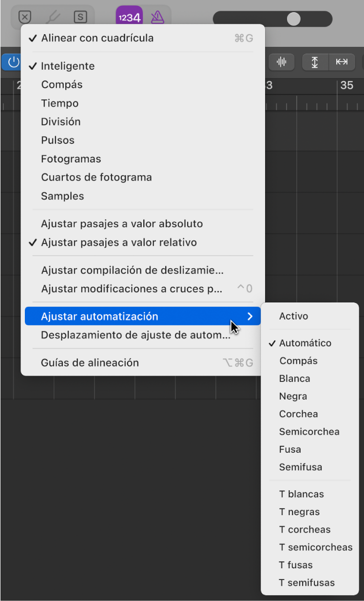Choose 'Samples' as snap value

pyautogui.click(x=62, y=196)
